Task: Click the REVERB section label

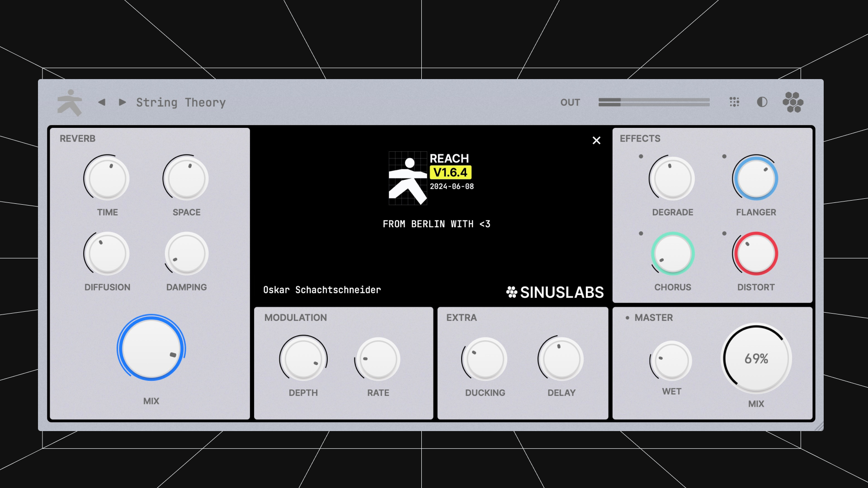Action: (x=77, y=139)
